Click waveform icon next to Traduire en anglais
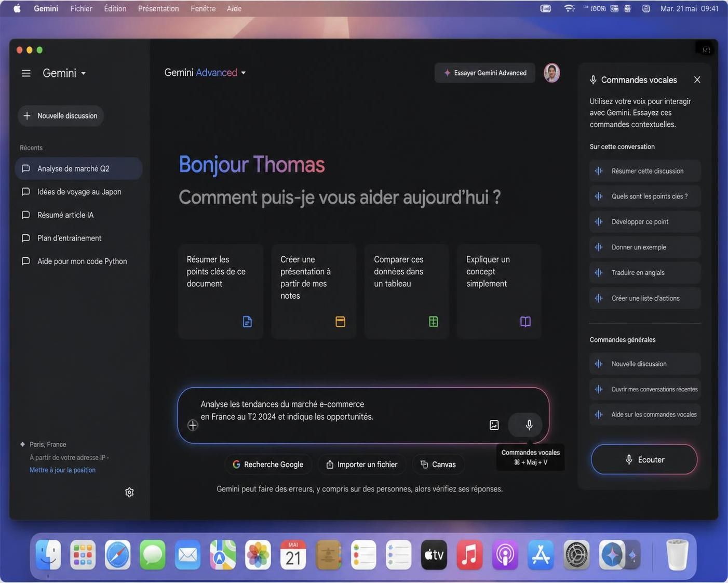Screen dimensions: 728x583 599,273
